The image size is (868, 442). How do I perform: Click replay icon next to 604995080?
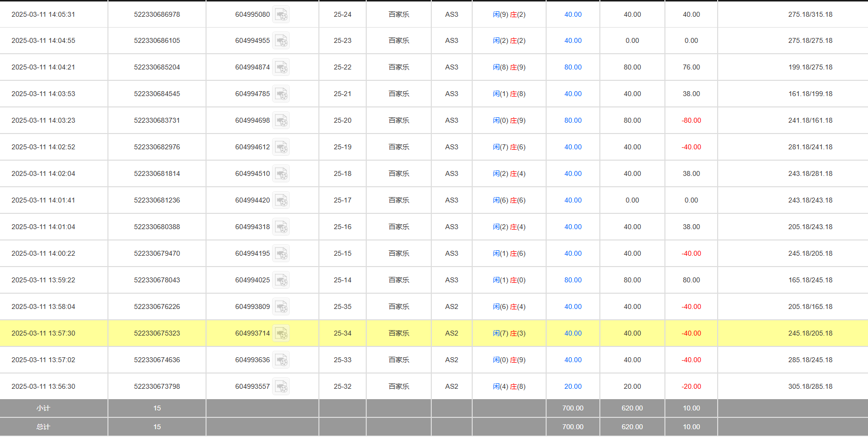281,15
